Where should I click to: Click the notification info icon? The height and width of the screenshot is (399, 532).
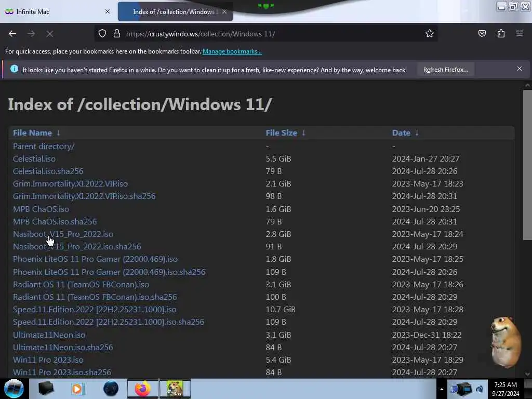pos(14,69)
